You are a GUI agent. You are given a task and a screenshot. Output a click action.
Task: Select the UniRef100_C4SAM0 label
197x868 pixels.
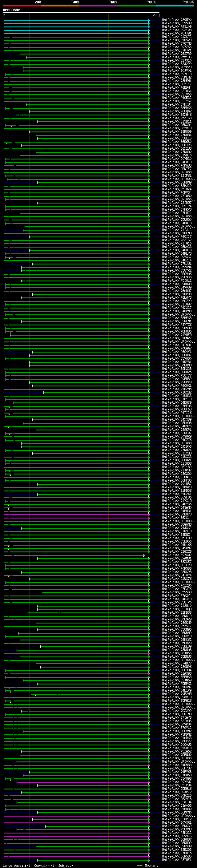(177, 507)
